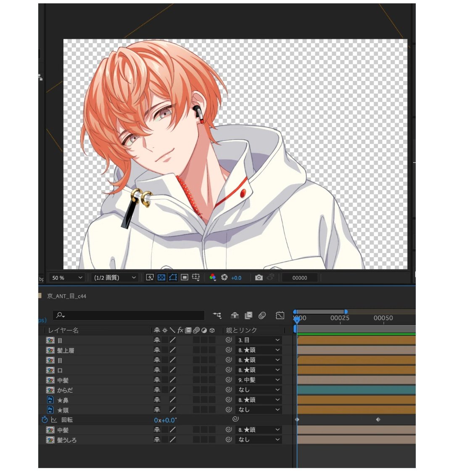Toggle the shy switch on からだ

point(157,389)
